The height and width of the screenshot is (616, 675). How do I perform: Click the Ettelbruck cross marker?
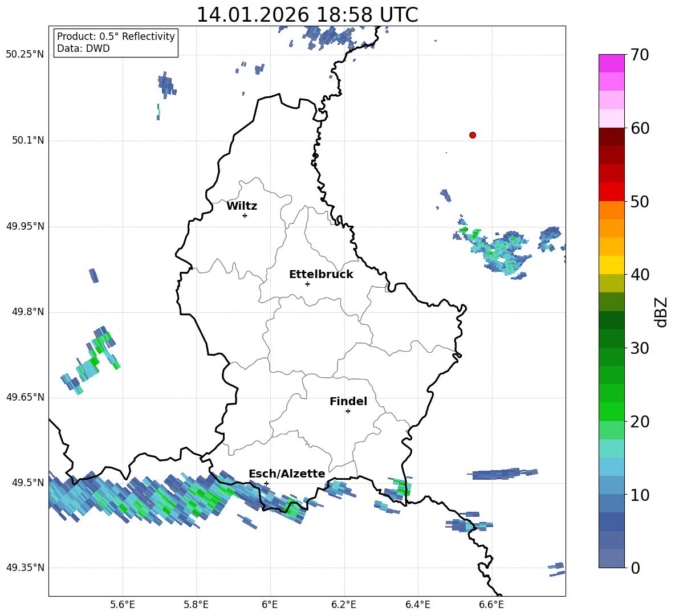click(x=307, y=284)
